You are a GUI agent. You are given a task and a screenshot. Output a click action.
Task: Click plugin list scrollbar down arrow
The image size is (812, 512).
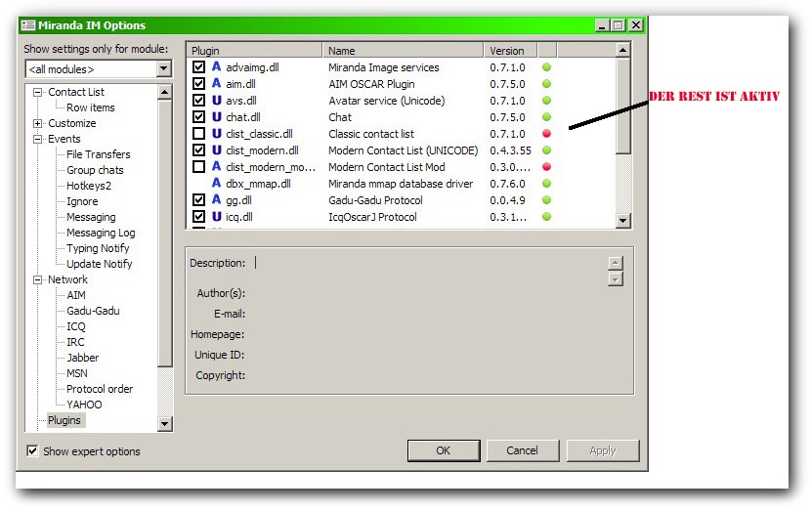[622, 220]
